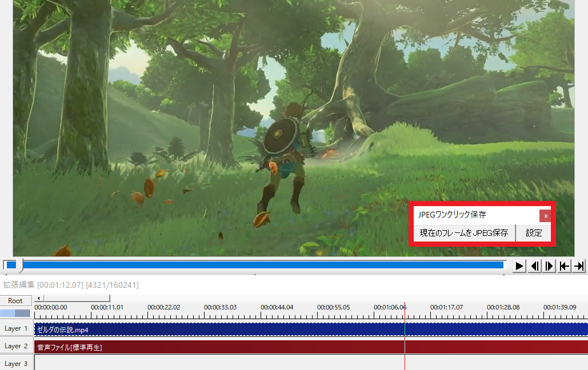The width and height of the screenshot is (588, 370).
Task: Click the red playhead on the ruler
Action: [x=405, y=311]
